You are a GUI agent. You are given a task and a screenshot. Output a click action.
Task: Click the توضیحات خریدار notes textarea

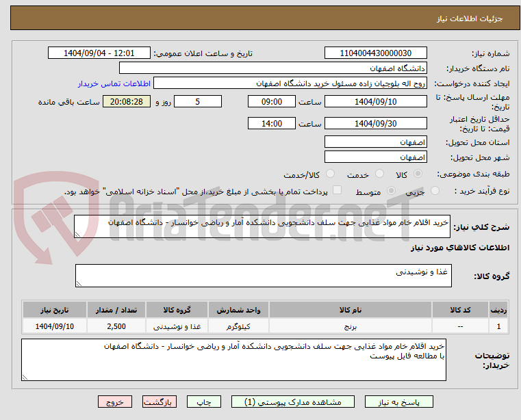click(x=233, y=360)
